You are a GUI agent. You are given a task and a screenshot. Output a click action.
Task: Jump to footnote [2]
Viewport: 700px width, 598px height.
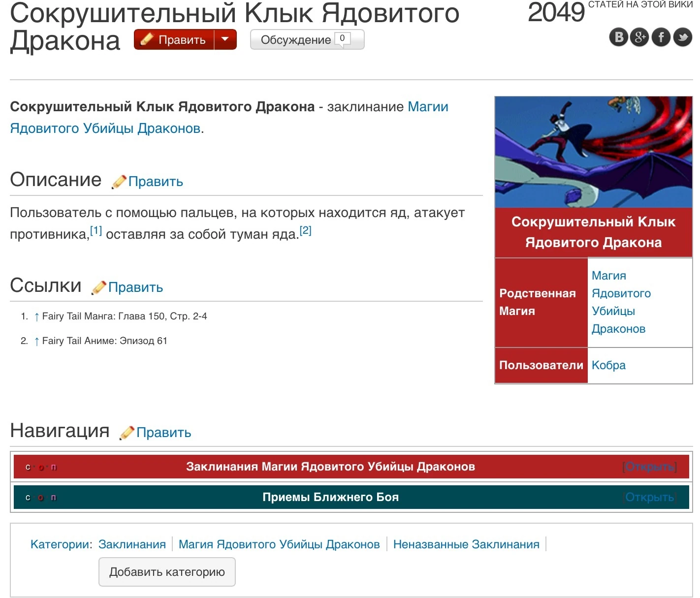coord(306,230)
